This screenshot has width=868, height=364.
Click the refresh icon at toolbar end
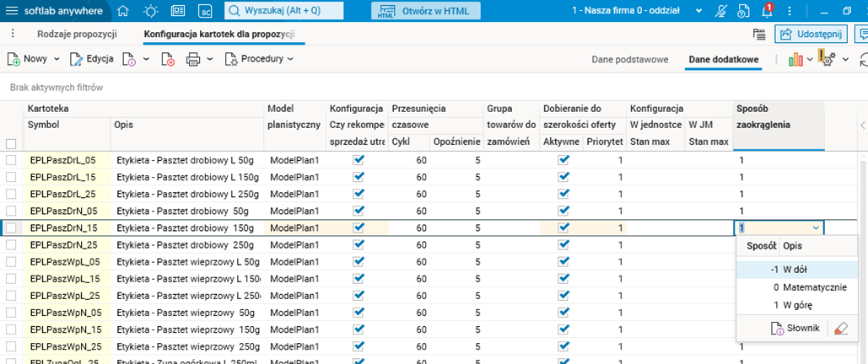[x=864, y=59]
